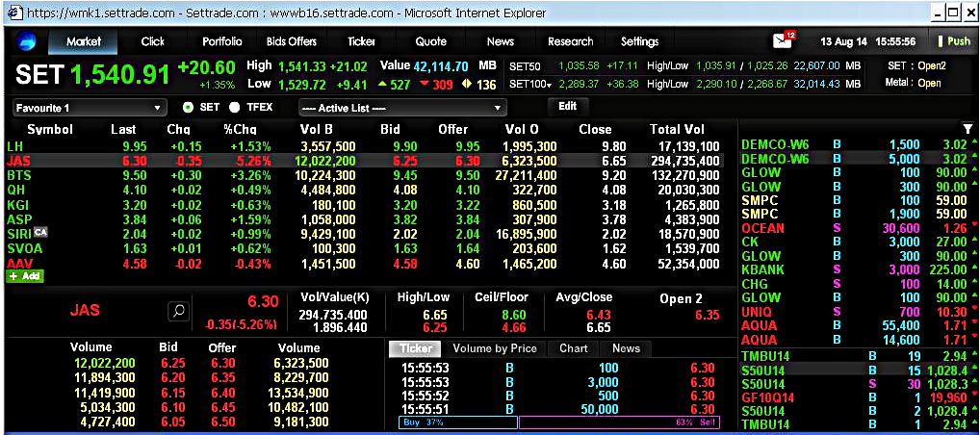This screenshot has width=980, height=435.
Task: Select the ASP symbol in watchlist
Action: [x=17, y=218]
